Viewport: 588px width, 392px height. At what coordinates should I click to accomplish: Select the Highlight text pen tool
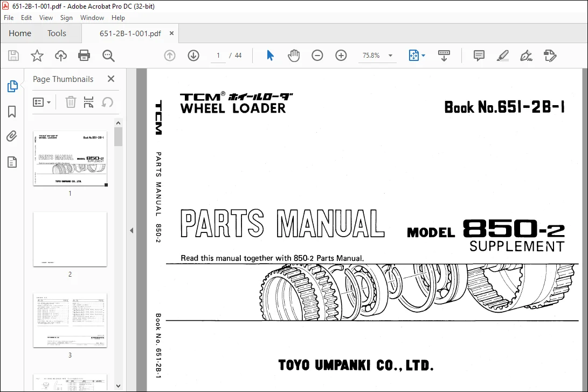[x=502, y=56]
